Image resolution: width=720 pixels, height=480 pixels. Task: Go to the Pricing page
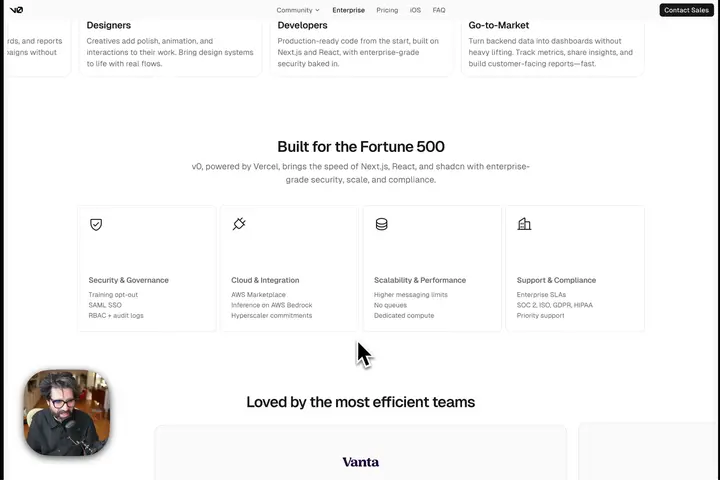pos(387,10)
